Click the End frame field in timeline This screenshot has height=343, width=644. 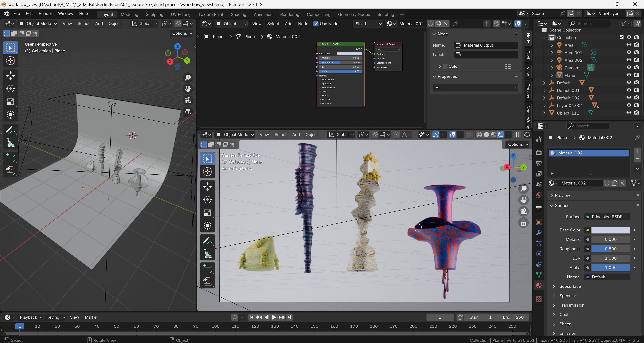pos(513,317)
